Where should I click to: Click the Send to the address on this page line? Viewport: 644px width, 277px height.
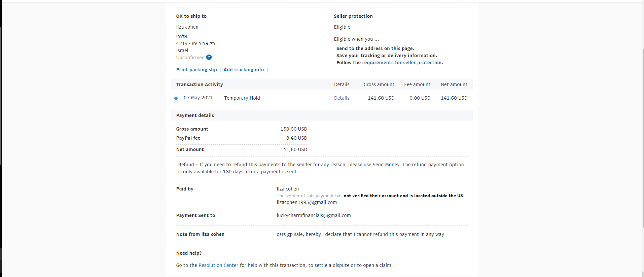coord(375,48)
